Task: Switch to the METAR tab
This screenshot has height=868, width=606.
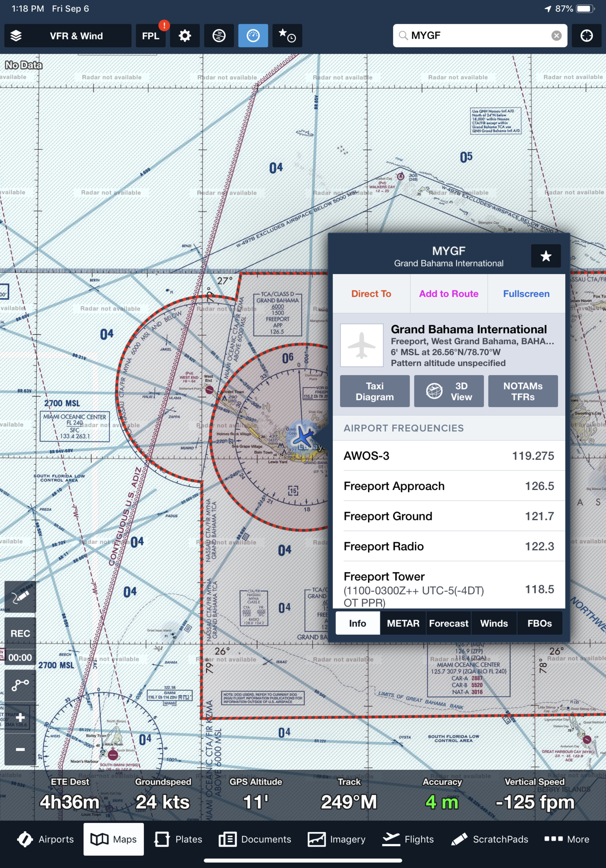Action: coord(403,623)
